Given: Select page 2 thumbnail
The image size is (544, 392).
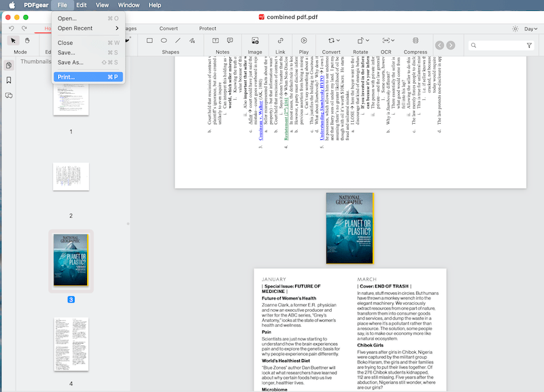Looking at the screenshot, I should coord(71,177).
